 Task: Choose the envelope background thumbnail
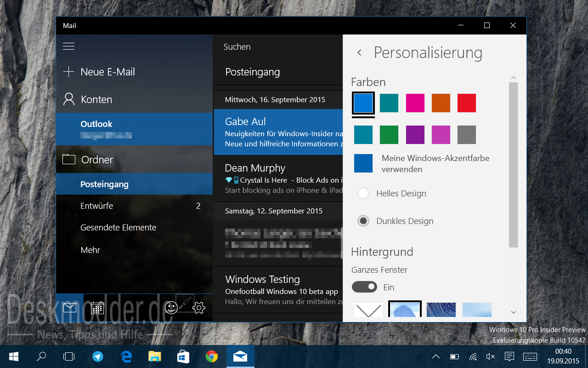368,310
